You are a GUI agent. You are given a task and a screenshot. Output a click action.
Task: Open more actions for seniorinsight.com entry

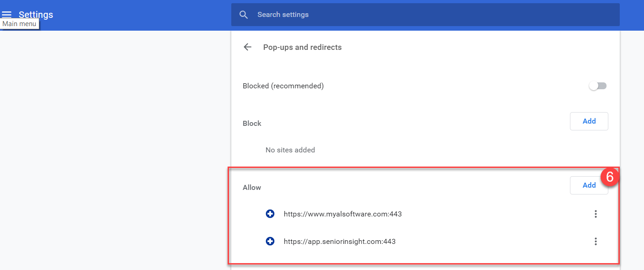[x=596, y=241]
